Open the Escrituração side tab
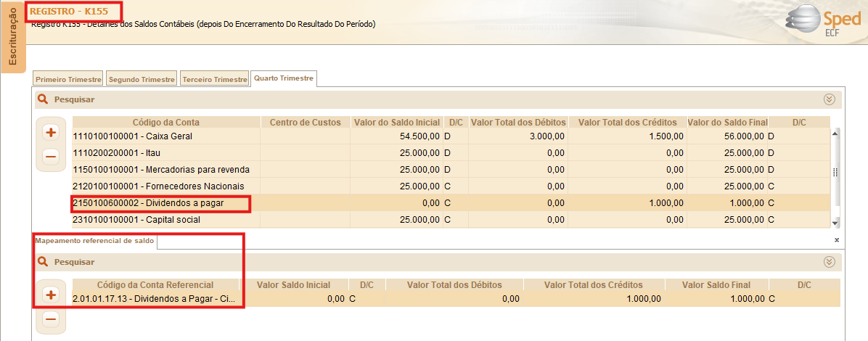Viewport: 868px width, 341px height. point(14,37)
